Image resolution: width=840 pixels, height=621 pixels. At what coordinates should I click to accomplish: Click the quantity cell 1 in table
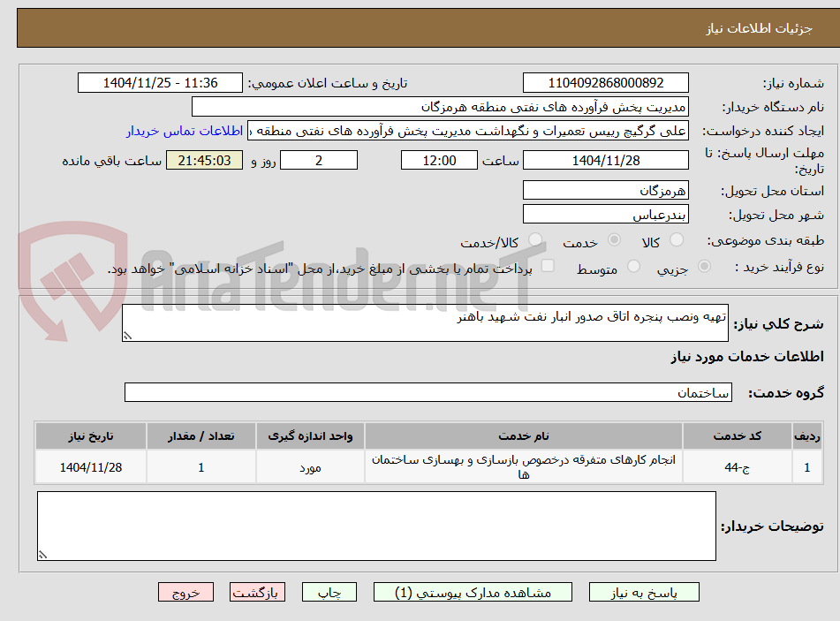click(x=201, y=467)
